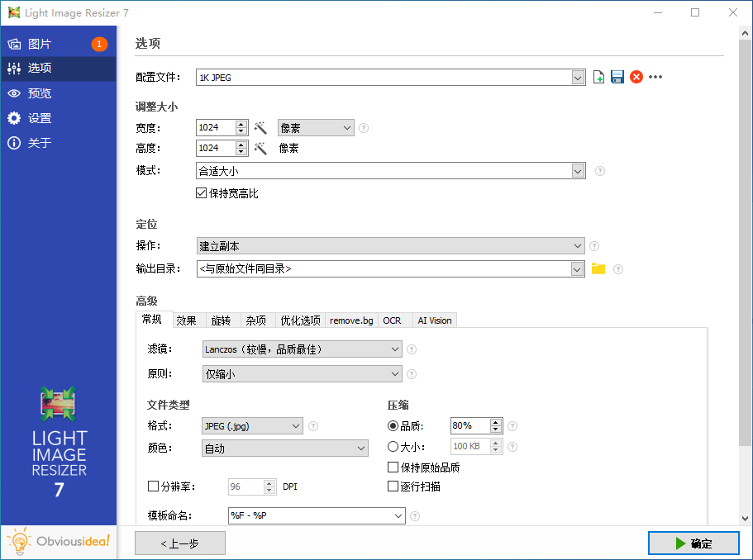The image size is (753, 560).
Task: Open the 颜色 自动 dropdown
Action: (285, 448)
